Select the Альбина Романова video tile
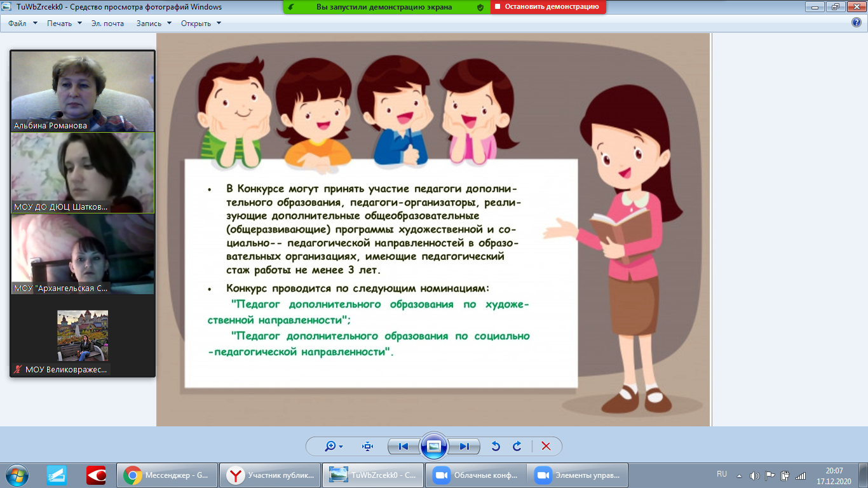 (x=83, y=91)
